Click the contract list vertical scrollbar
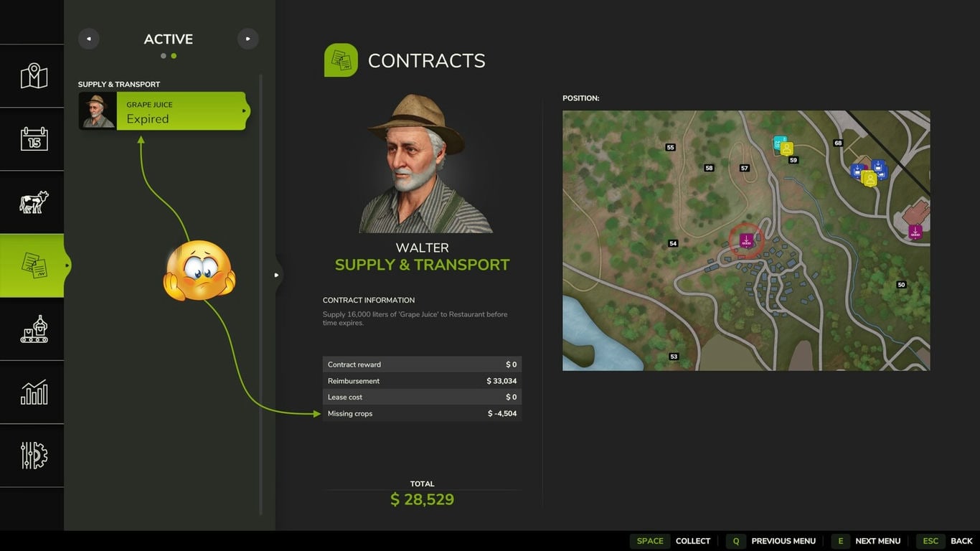The width and height of the screenshot is (980, 551). click(260, 294)
